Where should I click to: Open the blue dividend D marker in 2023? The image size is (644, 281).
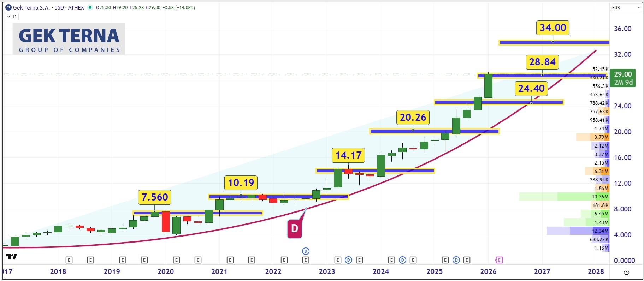pos(348,260)
